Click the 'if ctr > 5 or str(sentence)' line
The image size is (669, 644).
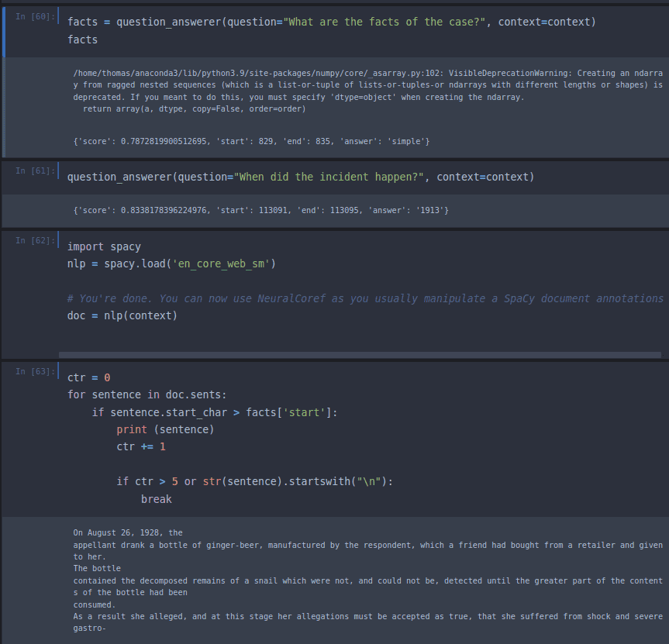point(255,481)
